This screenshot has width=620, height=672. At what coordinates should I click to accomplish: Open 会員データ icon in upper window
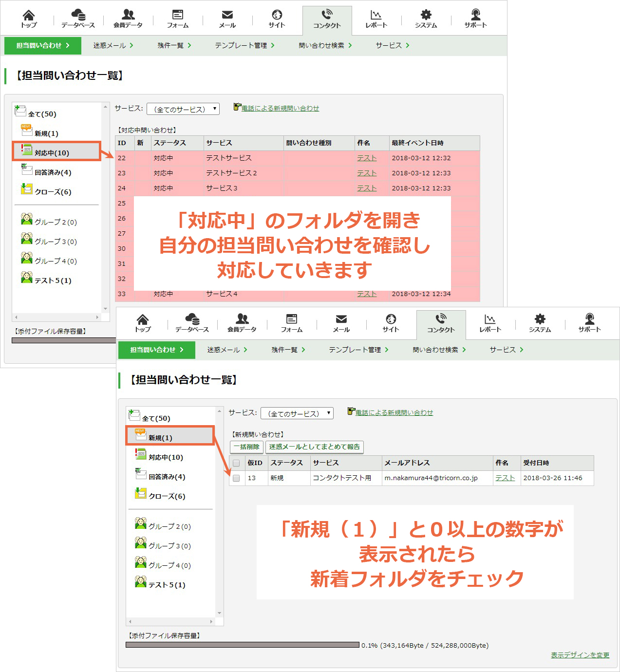tap(128, 19)
